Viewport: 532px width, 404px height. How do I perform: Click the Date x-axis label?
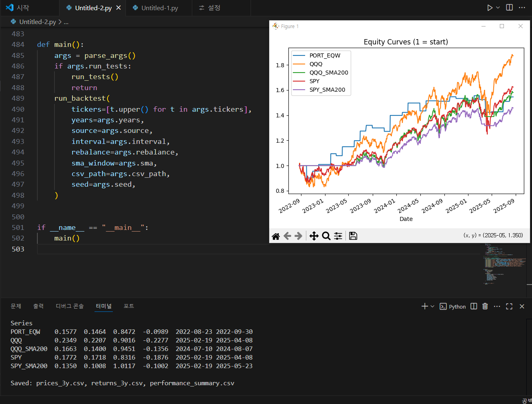406,219
